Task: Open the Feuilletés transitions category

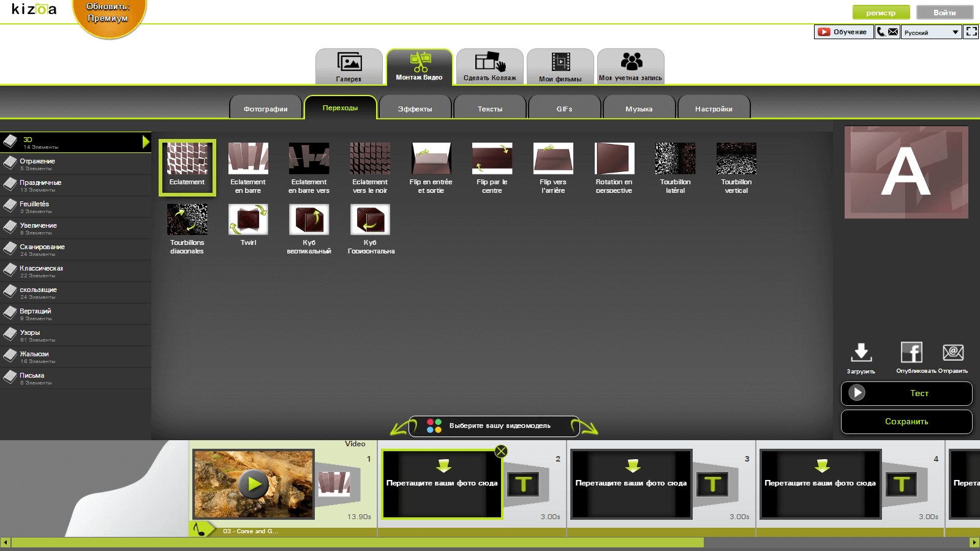Action: tap(75, 207)
